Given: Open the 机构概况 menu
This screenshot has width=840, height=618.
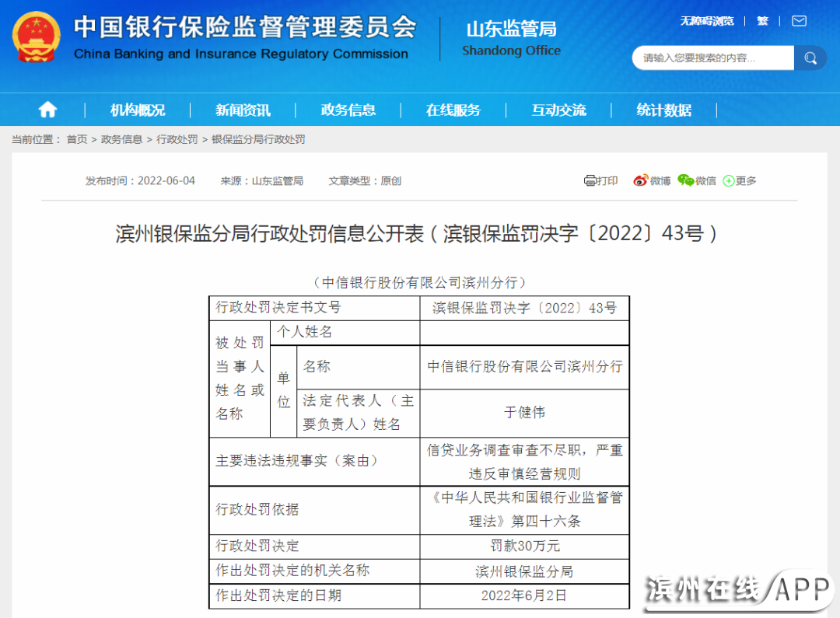Looking at the screenshot, I should coord(138,110).
